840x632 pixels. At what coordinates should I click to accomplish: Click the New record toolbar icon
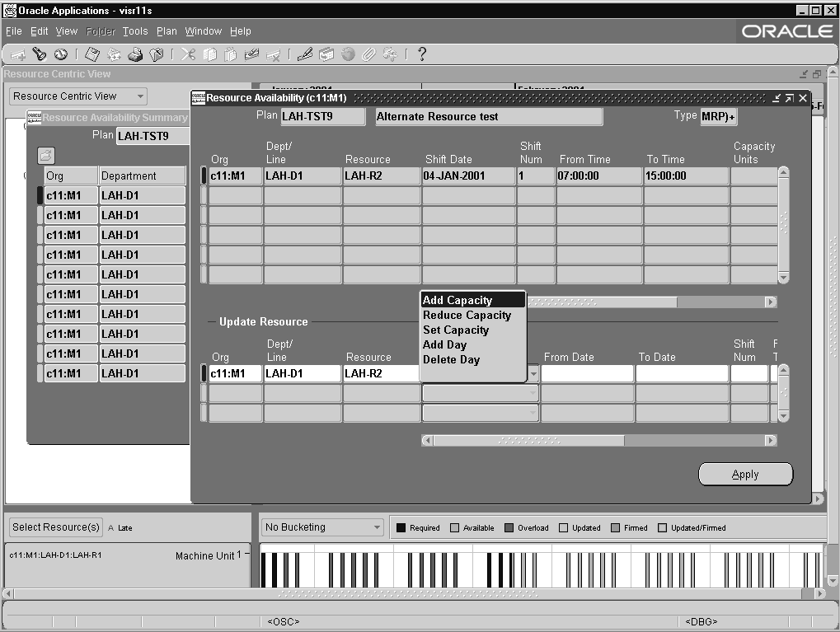pyautogui.click(x=17, y=54)
